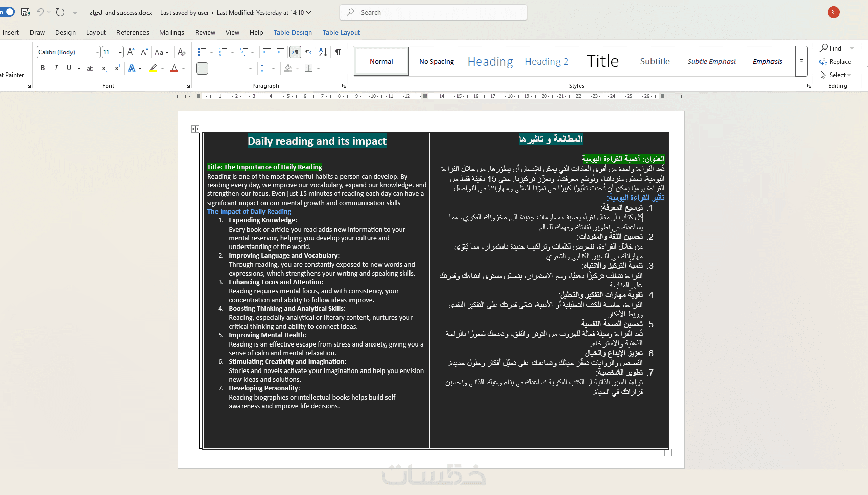Save the document with the save icon
This screenshot has width=868, height=495.
pyautogui.click(x=26, y=12)
